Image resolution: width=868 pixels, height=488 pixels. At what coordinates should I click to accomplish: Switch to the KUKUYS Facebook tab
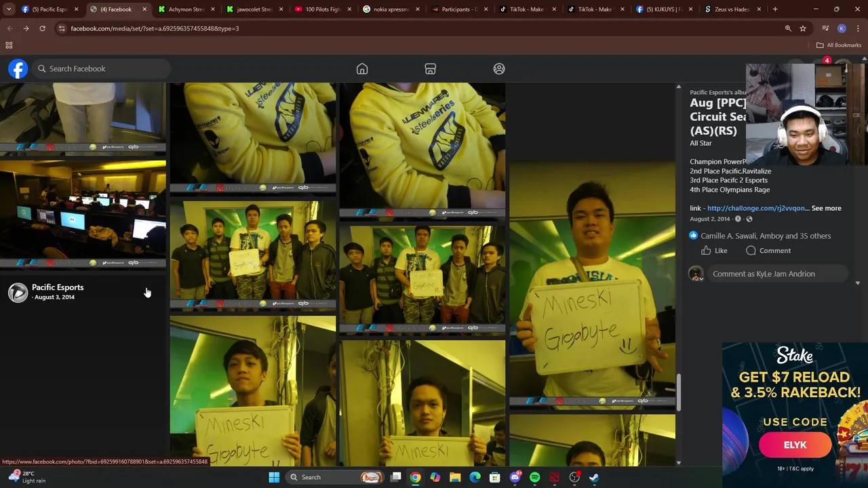point(663,9)
